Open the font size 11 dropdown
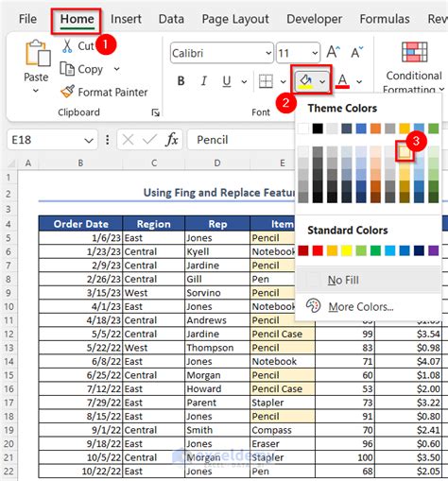This screenshot has width=448, height=481. [315, 53]
